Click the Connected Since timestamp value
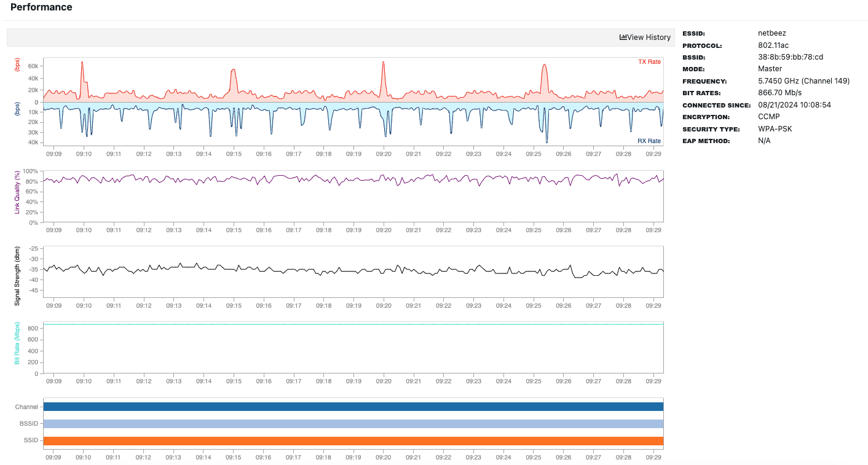Viewport: 868px width, 465px height. point(794,105)
